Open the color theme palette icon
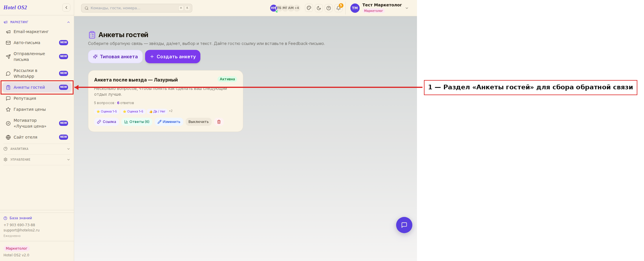 point(309,8)
